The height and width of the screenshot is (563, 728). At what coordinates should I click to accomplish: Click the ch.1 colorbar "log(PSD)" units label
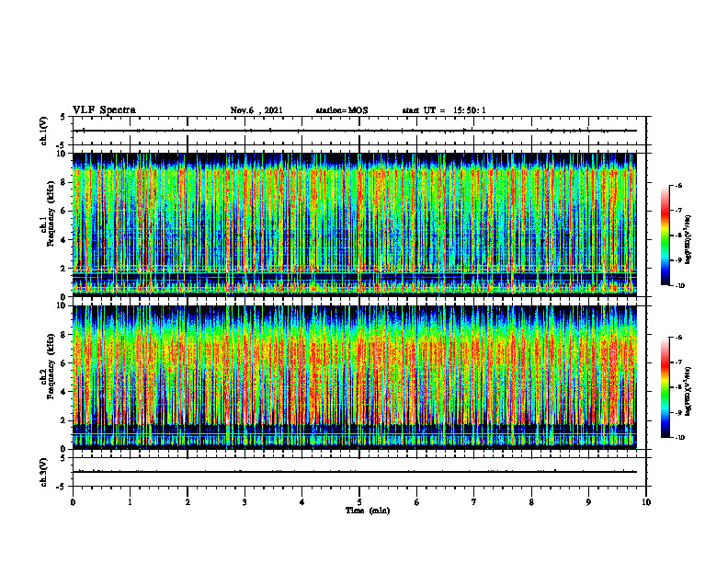point(688,240)
